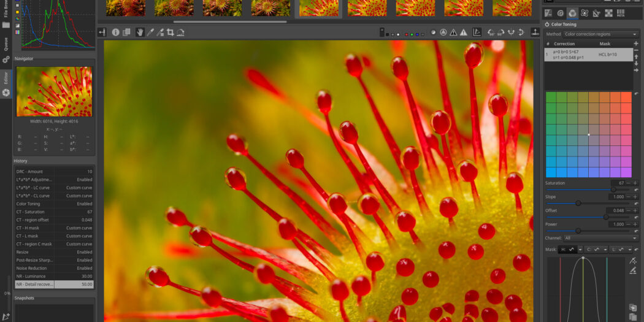Viewport: 644px width, 322px height.
Task: Select the CT - region offset history entry
Action: [54, 220]
